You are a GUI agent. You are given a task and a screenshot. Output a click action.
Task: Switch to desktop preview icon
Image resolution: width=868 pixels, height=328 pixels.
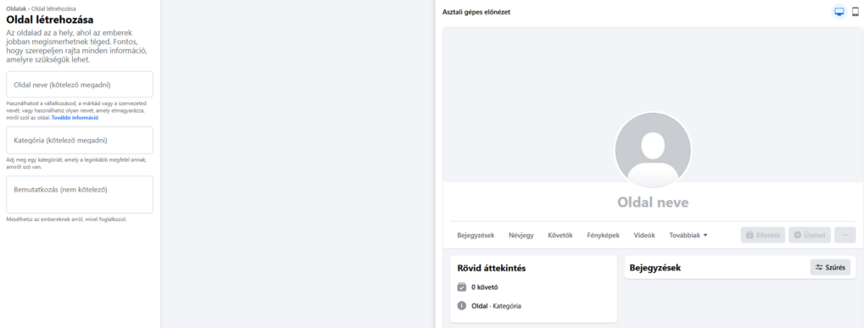[x=840, y=12]
